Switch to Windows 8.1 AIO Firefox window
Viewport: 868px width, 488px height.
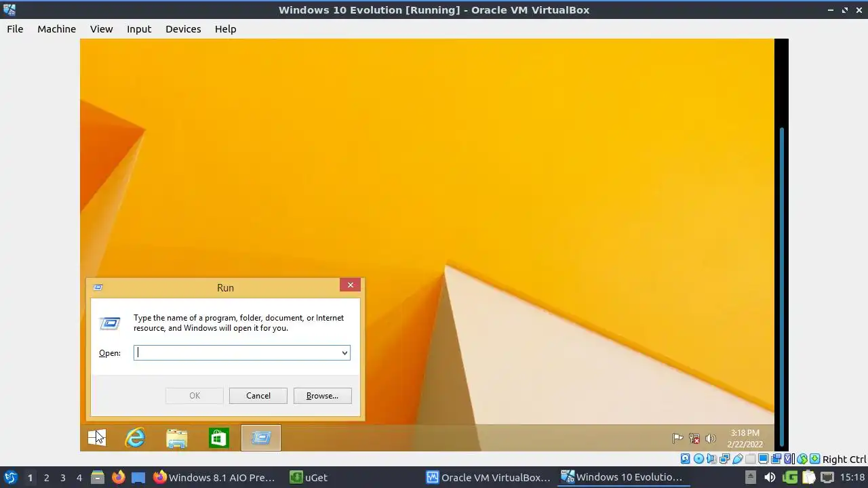click(x=214, y=477)
